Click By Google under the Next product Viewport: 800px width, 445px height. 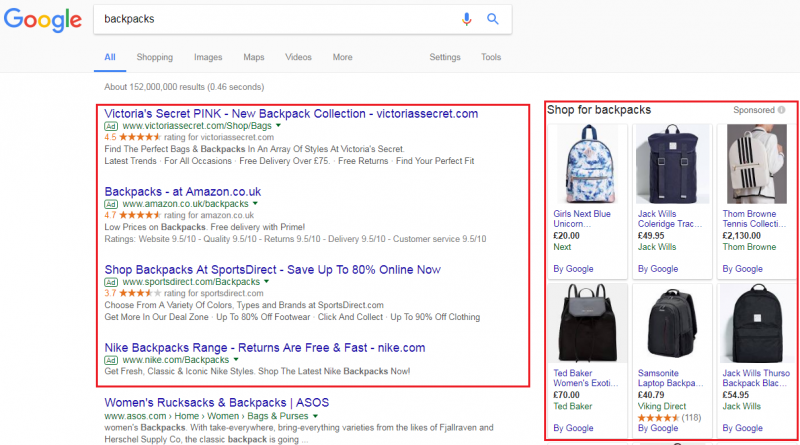click(573, 269)
